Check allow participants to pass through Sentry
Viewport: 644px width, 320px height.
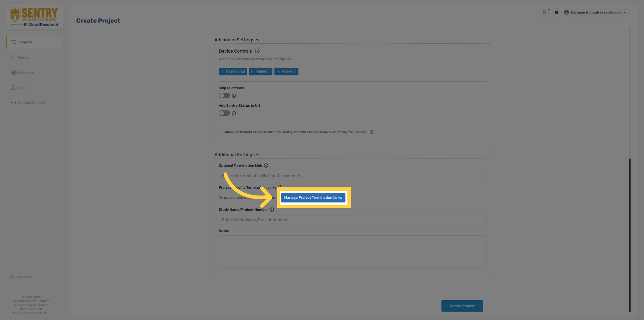[221, 132]
